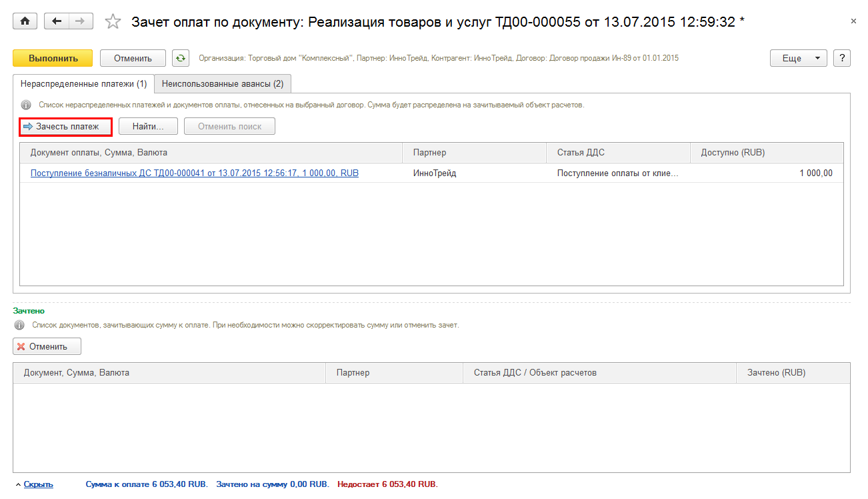Open help with the question mark button
The height and width of the screenshot is (499, 868).
842,58
